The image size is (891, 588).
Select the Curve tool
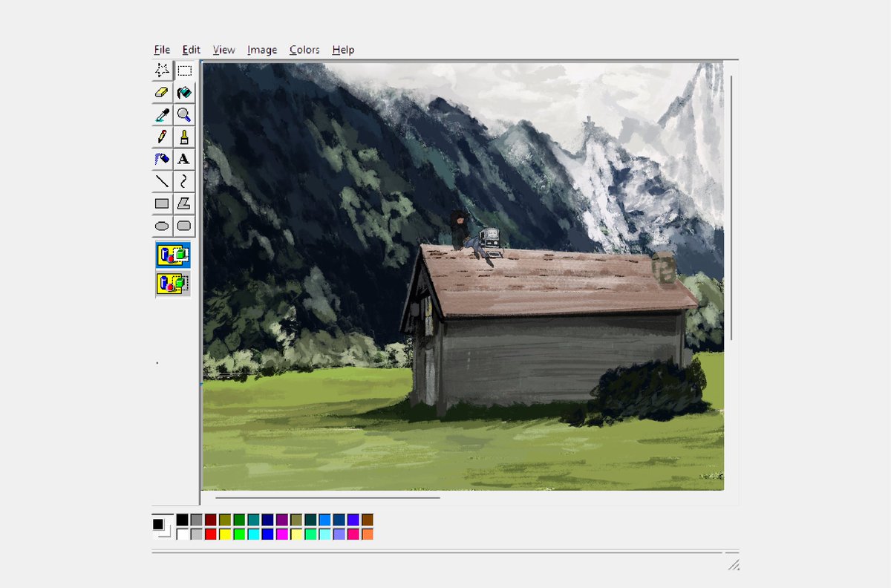pos(184,180)
